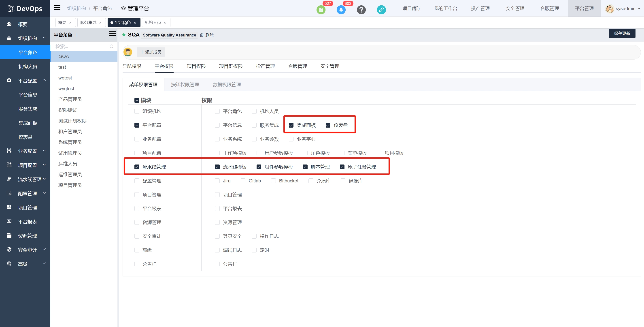Check the Gitlab permission checkbox
644x327 pixels.
coord(243,181)
